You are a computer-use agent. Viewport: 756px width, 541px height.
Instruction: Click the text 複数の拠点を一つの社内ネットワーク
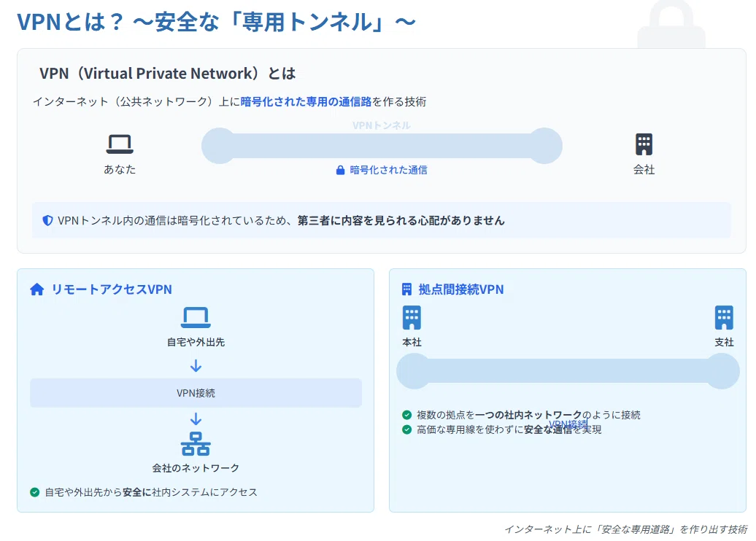coord(499,415)
